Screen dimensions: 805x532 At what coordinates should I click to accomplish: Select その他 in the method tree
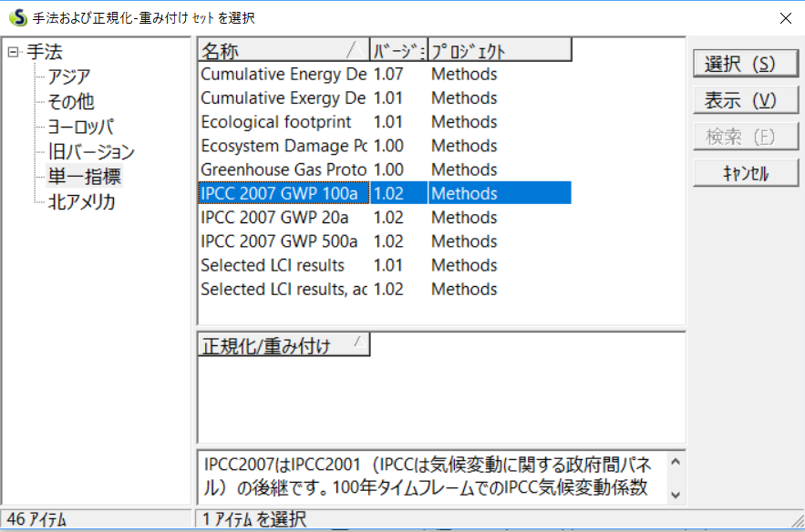click(71, 102)
